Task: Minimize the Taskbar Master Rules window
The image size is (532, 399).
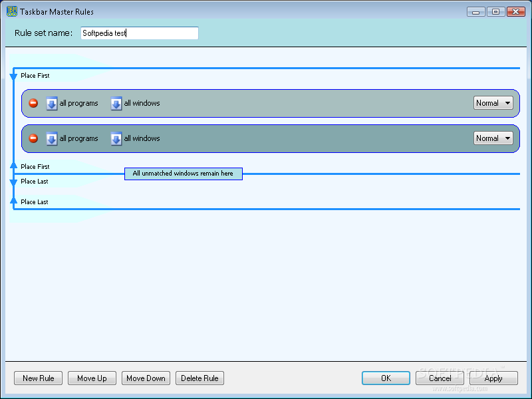Action: pyautogui.click(x=475, y=12)
